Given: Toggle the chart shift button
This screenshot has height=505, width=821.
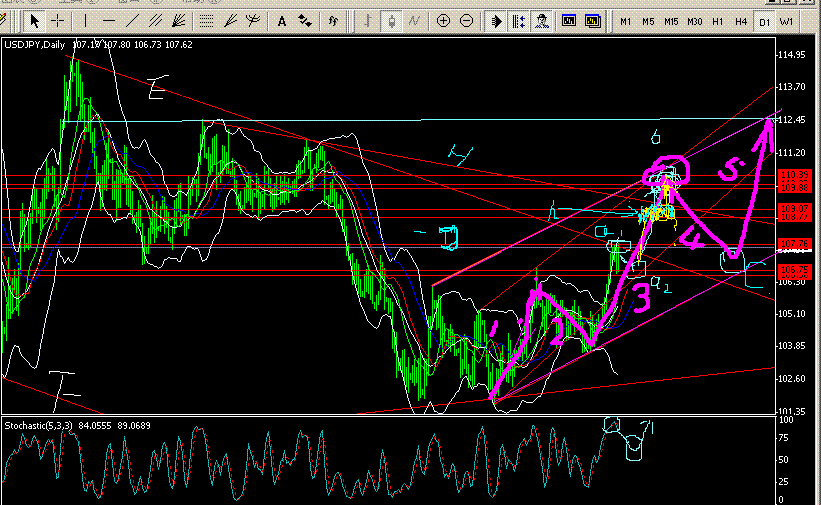Looking at the screenshot, I should click(519, 20).
